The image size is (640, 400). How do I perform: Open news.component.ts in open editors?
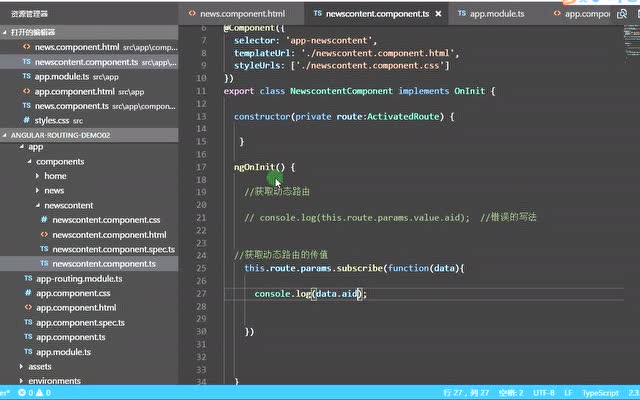(x=89, y=106)
